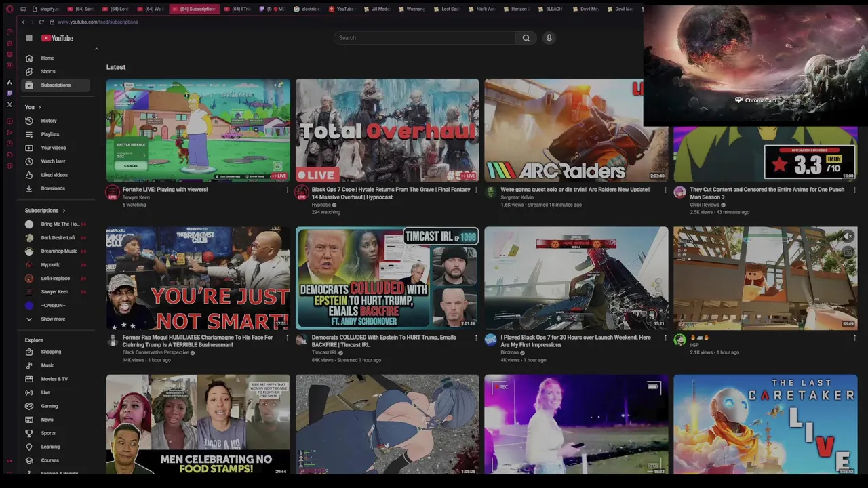Viewport: 868px width, 488px height.
Task: Open options menu for Black Ops 7 Cope video
Action: tap(476, 190)
